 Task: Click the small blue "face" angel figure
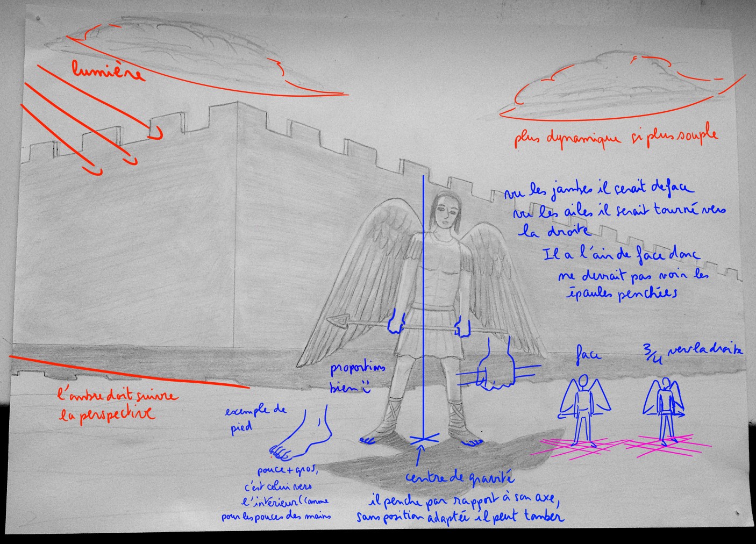coord(584,407)
